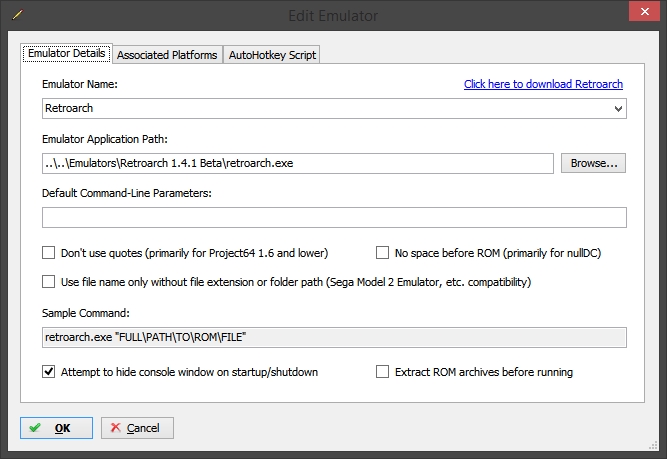Enable Extract ROM archives before running
The height and width of the screenshot is (459, 667).
382,372
